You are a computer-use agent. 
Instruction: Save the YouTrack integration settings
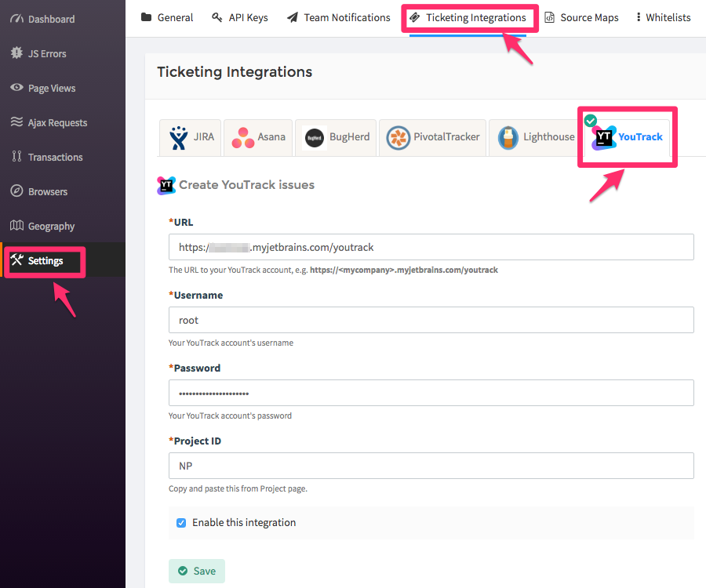click(x=197, y=571)
